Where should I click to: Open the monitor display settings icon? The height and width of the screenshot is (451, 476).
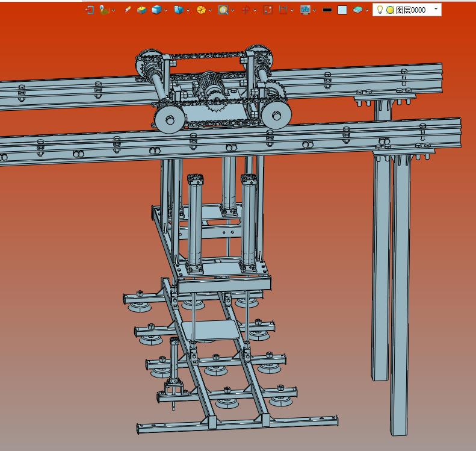(305, 10)
